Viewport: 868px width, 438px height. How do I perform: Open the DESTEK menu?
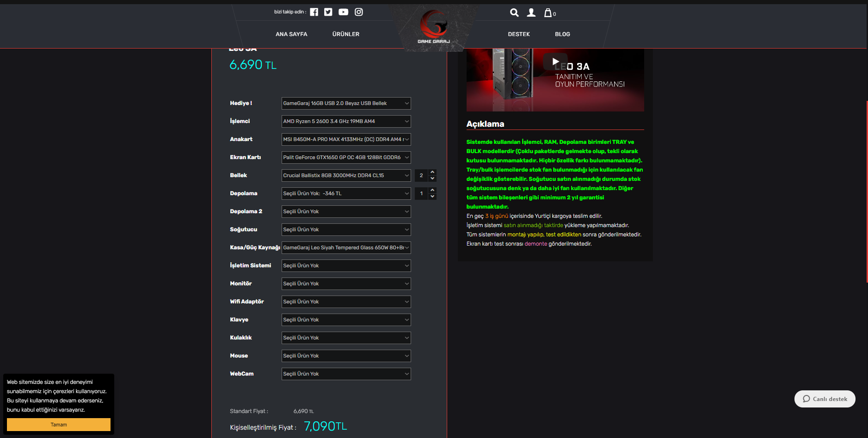tap(519, 34)
